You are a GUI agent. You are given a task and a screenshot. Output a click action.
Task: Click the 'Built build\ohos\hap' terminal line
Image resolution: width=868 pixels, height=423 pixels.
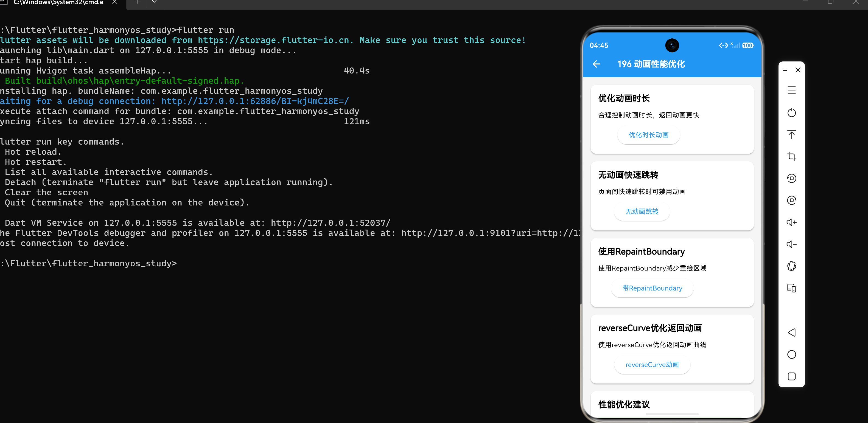(124, 81)
